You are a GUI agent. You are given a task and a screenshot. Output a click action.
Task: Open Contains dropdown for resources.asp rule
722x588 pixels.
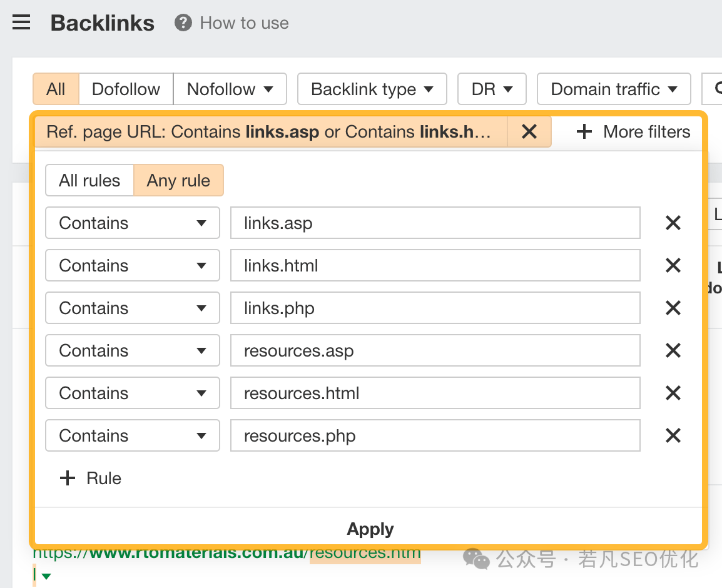(133, 350)
